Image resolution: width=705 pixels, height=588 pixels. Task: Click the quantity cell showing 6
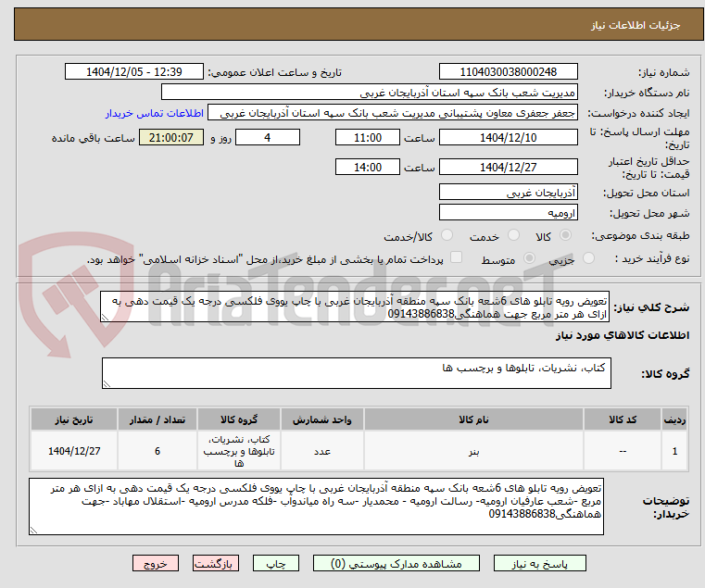click(157, 451)
